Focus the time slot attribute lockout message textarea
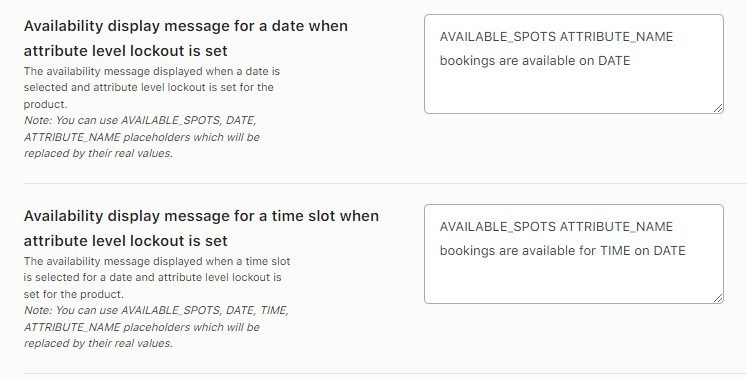 click(x=574, y=254)
